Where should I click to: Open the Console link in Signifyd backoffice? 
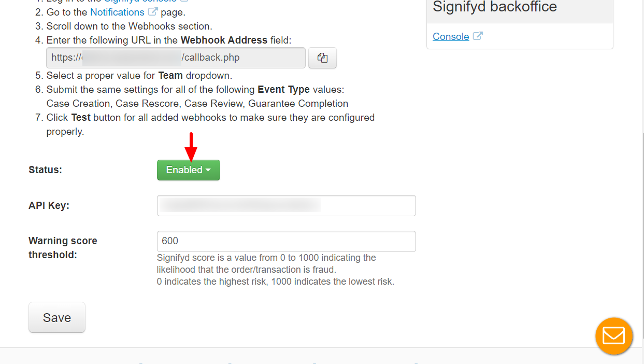(451, 36)
